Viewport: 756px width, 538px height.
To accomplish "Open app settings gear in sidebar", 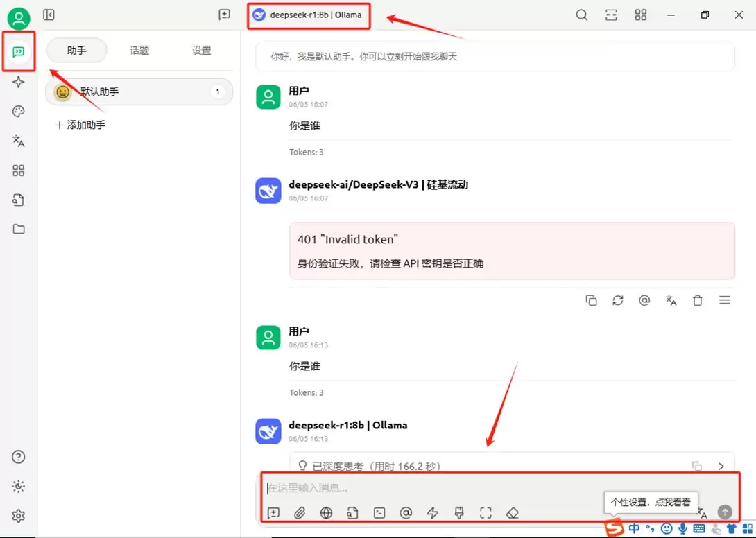I will point(18,516).
